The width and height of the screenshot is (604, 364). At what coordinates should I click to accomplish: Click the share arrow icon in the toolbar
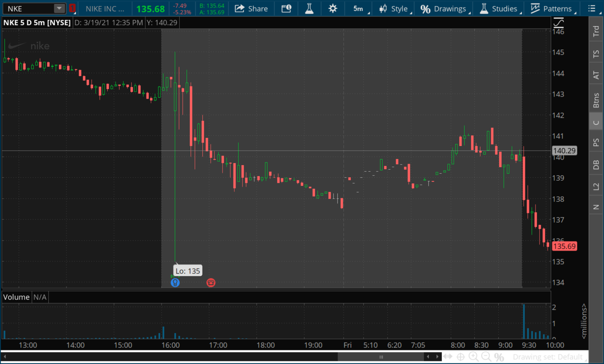(240, 9)
